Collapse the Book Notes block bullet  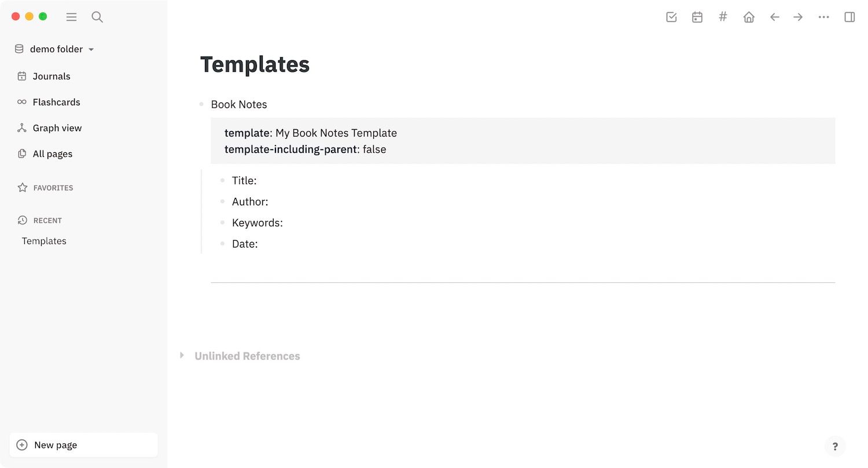[x=201, y=105]
